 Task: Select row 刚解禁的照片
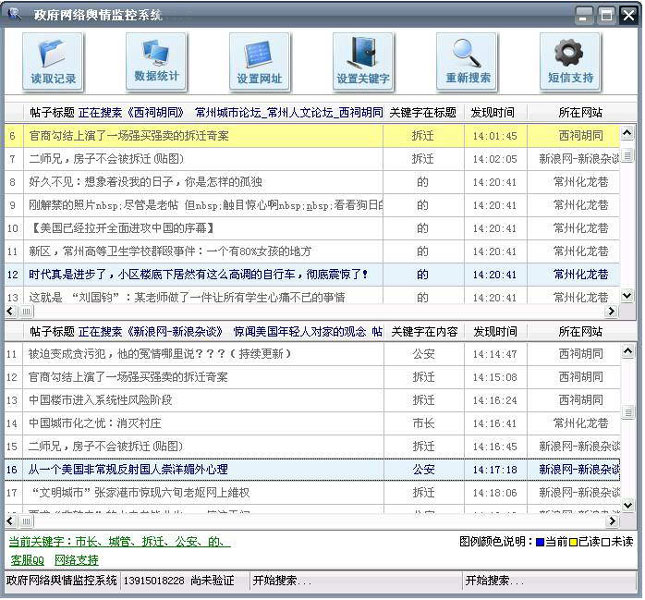coord(312,205)
